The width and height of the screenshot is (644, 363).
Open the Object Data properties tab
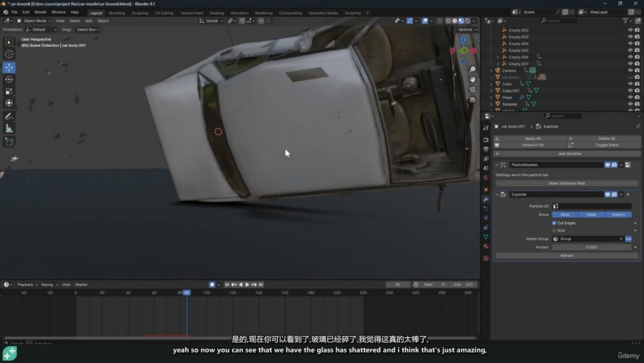pyautogui.click(x=486, y=237)
